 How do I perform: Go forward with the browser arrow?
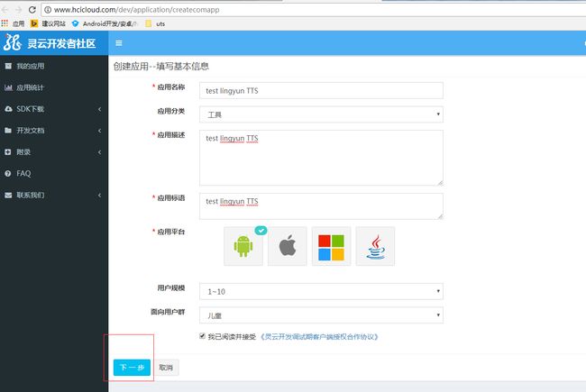pos(18,10)
